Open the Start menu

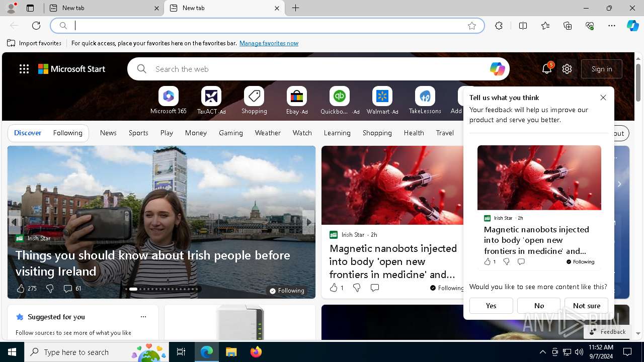tap(12, 352)
